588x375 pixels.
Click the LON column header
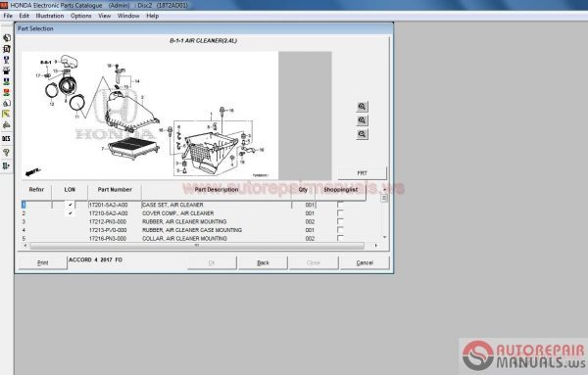[x=70, y=190]
